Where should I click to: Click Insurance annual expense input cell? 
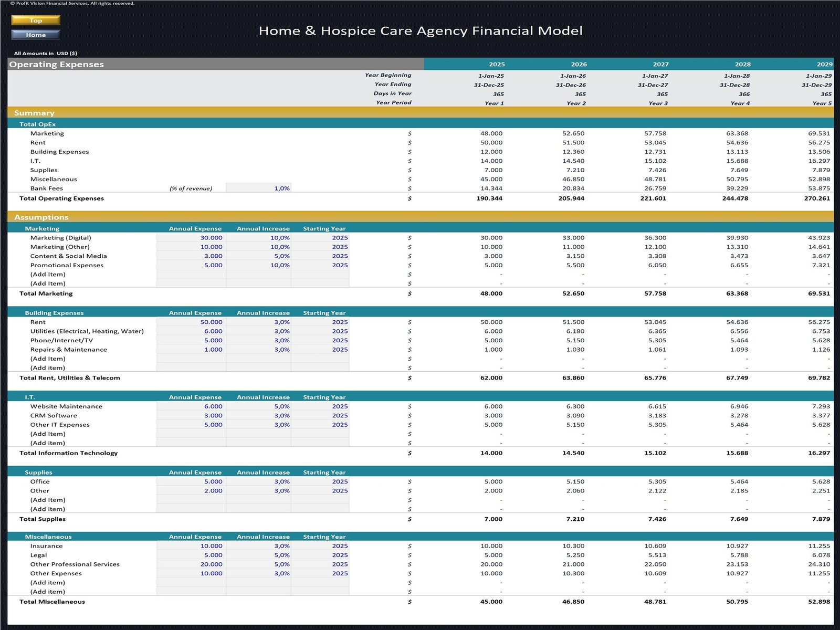191,546
